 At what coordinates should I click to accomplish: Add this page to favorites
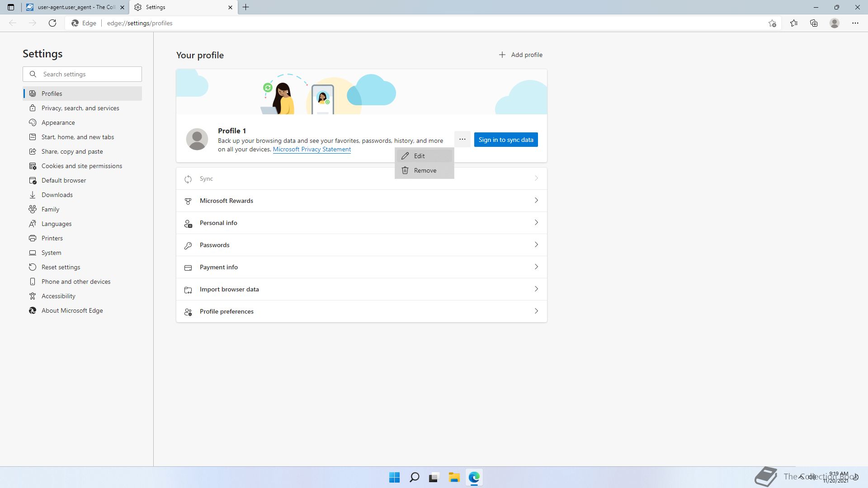(x=772, y=23)
